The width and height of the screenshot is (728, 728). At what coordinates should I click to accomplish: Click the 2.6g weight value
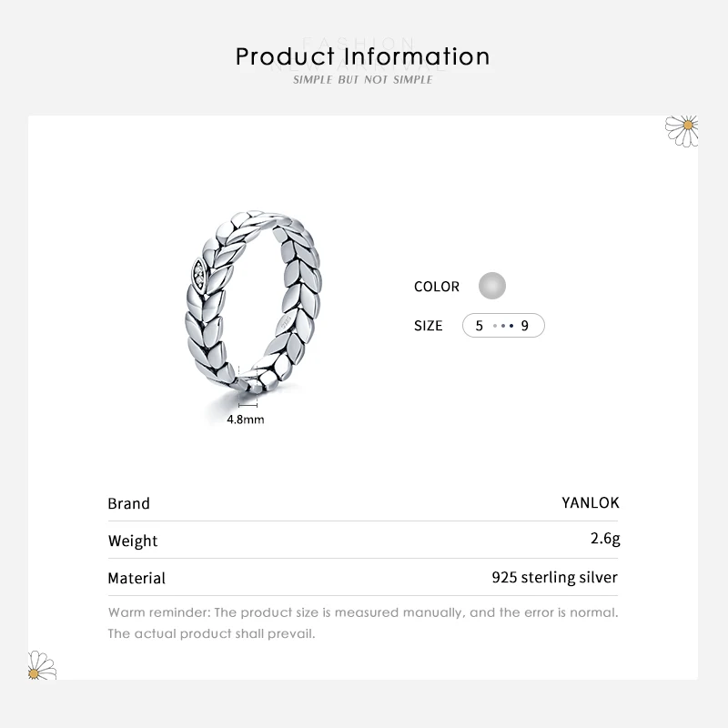point(605,539)
